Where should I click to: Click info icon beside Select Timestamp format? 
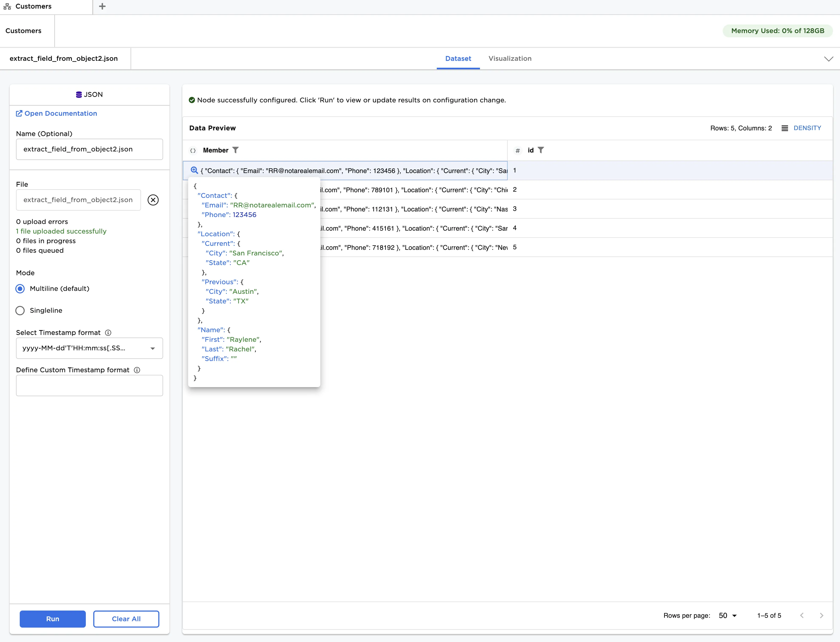click(x=108, y=332)
